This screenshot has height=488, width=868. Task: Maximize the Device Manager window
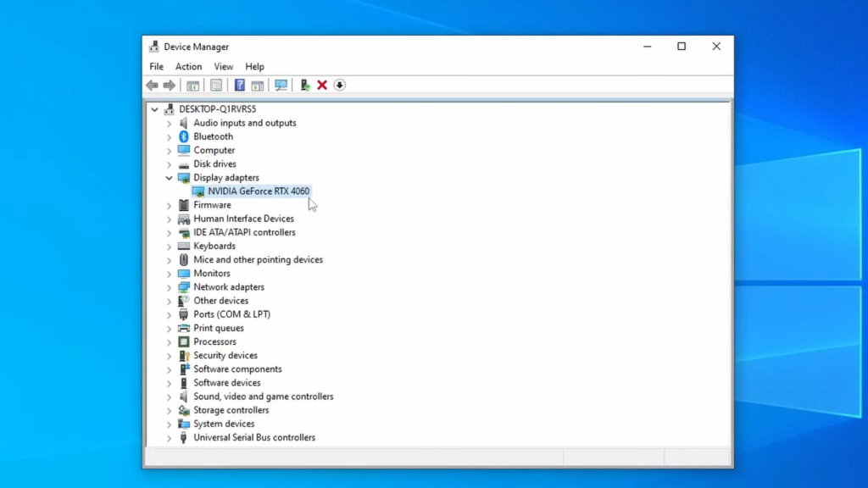[x=682, y=47]
